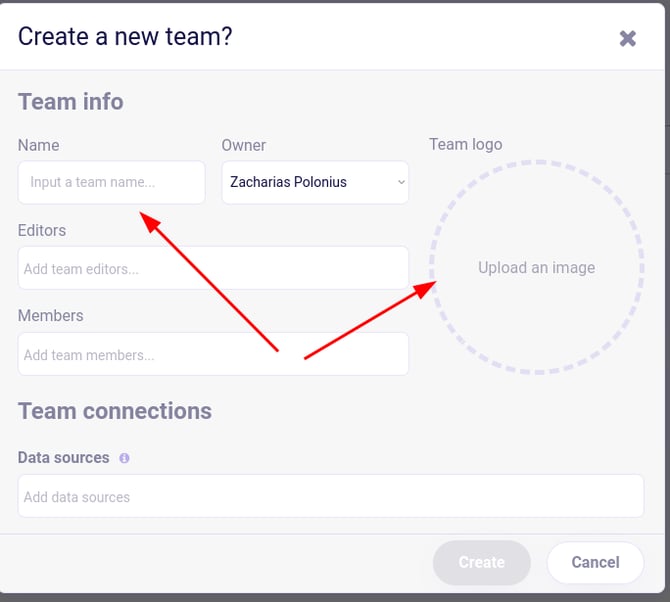The width and height of the screenshot is (670, 602).
Task: Open the Owner dropdown showing Zacharias Polonius
Action: click(x=315, y=182)
